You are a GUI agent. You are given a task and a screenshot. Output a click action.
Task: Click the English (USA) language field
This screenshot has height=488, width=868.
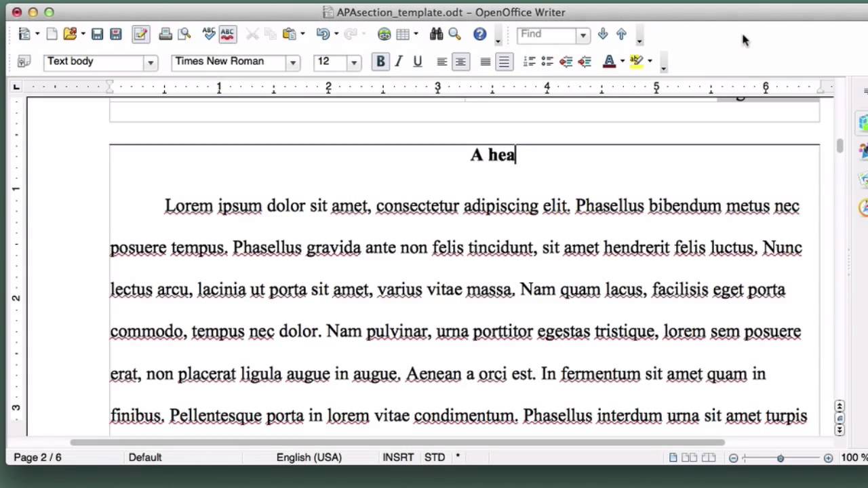309,457
